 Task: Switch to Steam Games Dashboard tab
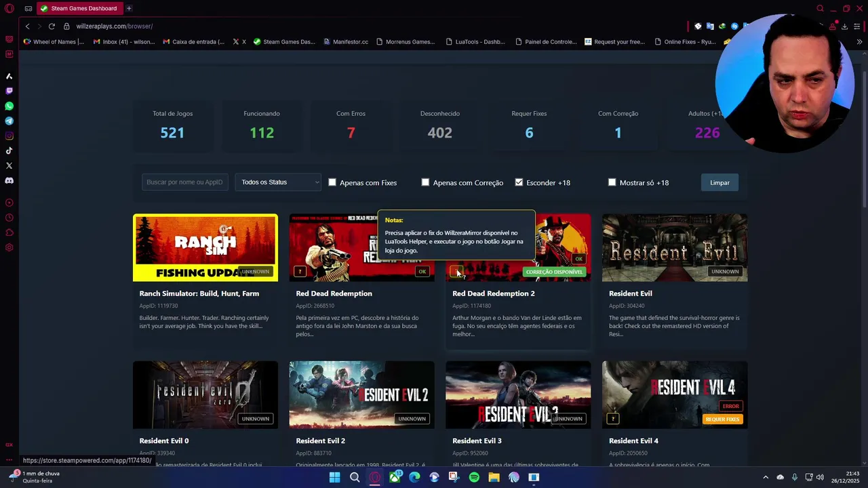click(x=79, y=8)
